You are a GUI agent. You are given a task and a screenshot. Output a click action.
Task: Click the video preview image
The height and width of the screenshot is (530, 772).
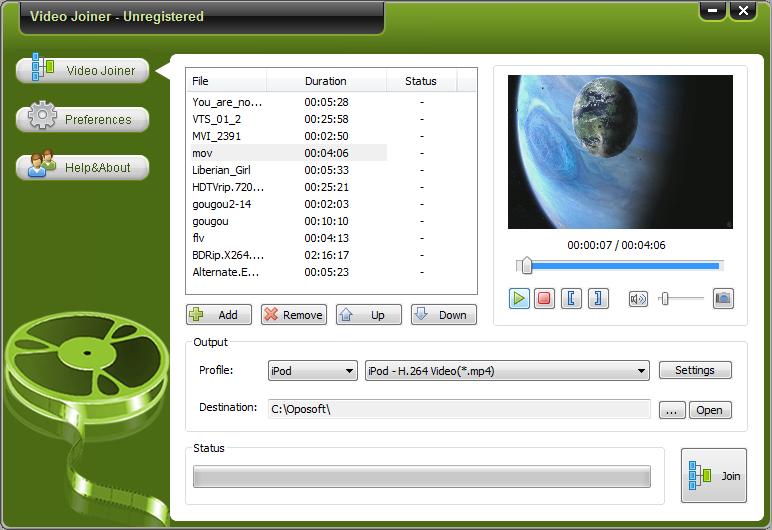tap(620, 152)
